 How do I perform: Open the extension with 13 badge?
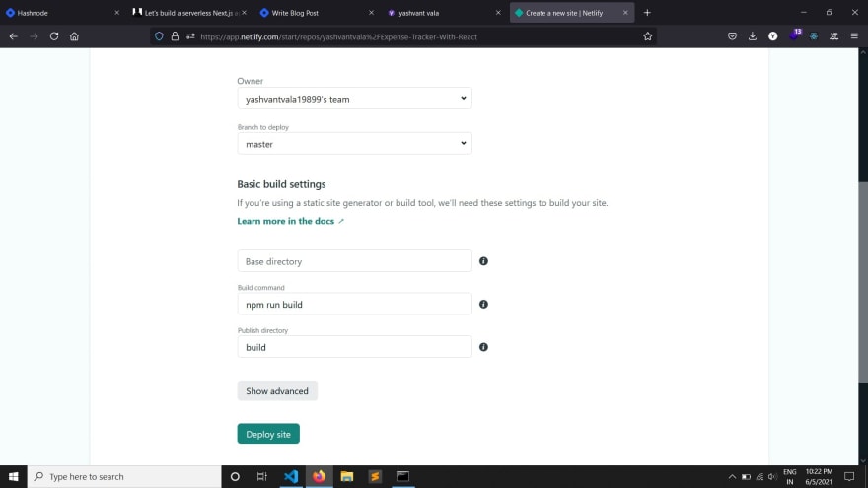[794, 35]
